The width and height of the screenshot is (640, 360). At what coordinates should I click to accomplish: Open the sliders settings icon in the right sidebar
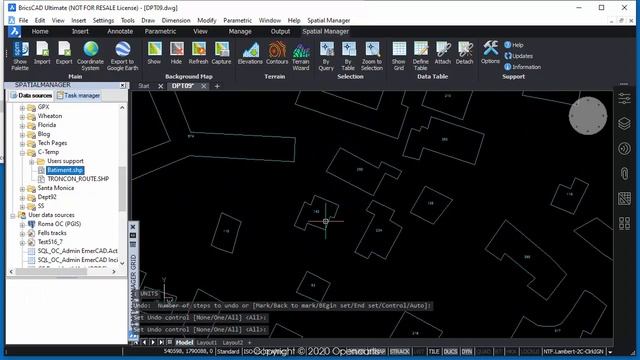pos(624,98)
